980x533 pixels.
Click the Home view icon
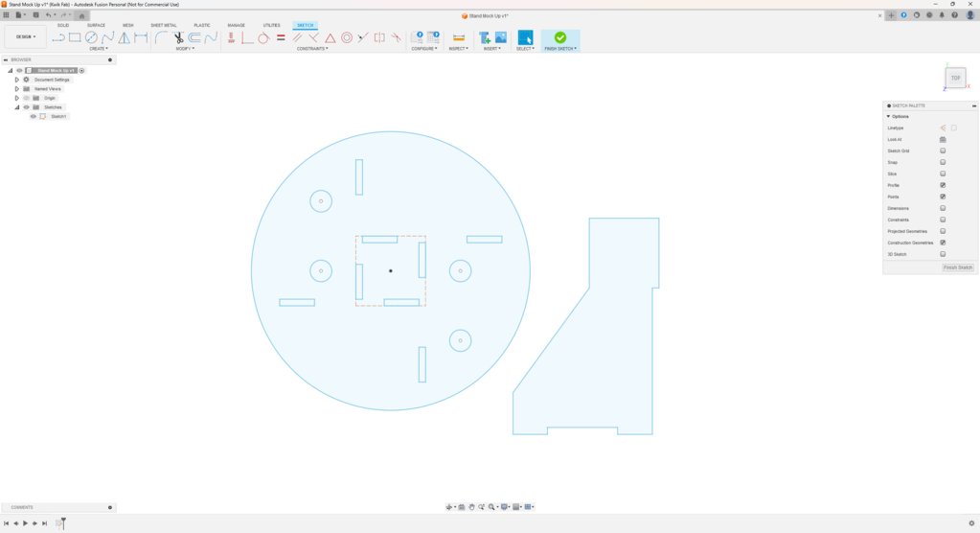[81, 15]
